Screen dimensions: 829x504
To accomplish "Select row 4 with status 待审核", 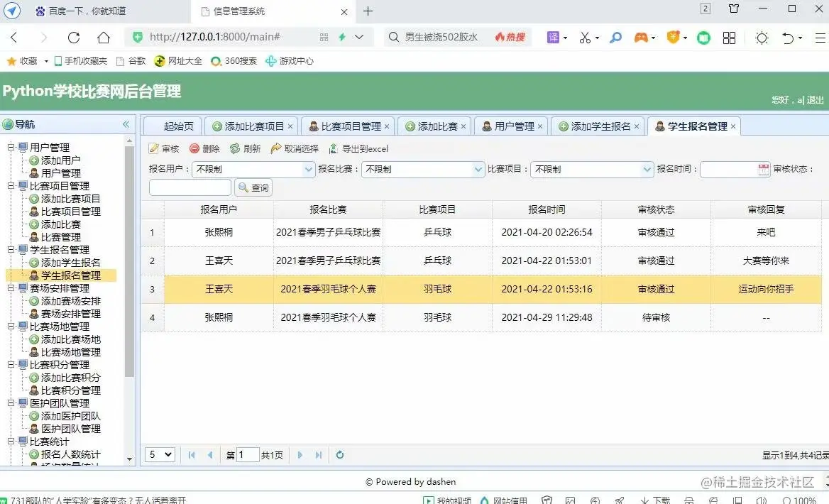I will coord(481,317).
